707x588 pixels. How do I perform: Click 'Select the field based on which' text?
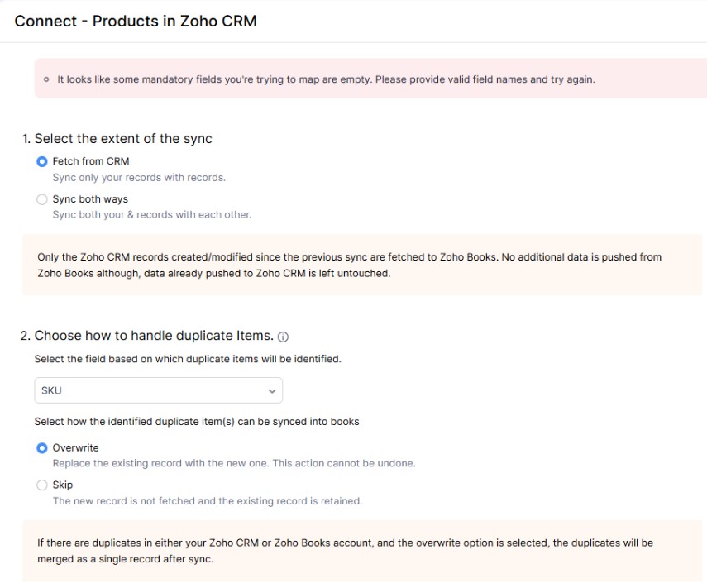click(x=187, y=359)
